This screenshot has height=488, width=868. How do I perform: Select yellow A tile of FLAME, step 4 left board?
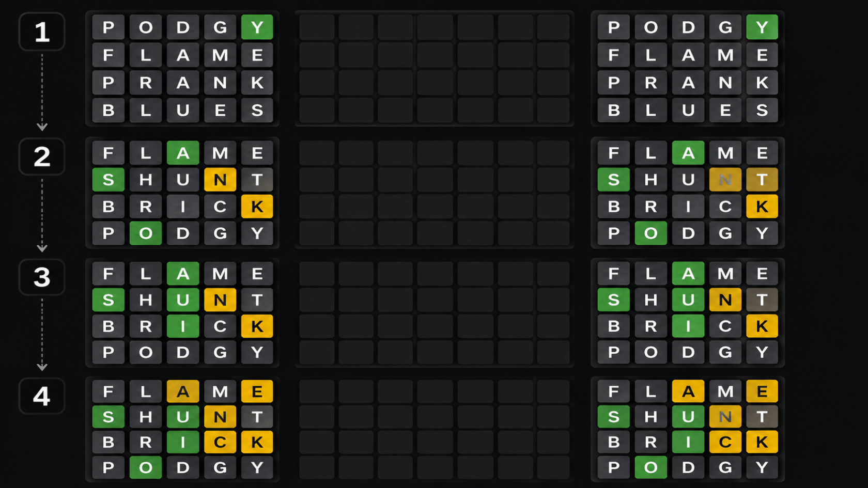pyautogui.click(x=183, y=392)
